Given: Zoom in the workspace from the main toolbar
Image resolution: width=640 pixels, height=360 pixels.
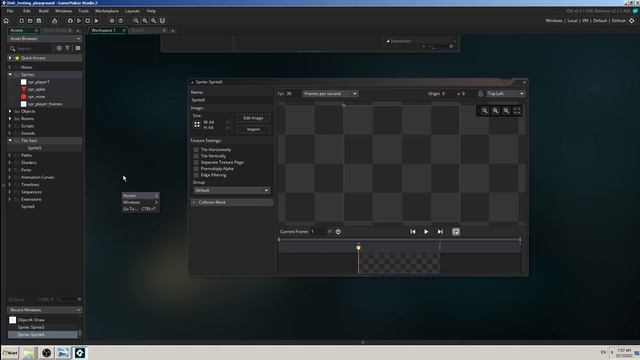Looking at the screenshot, I should pos(153,21).
